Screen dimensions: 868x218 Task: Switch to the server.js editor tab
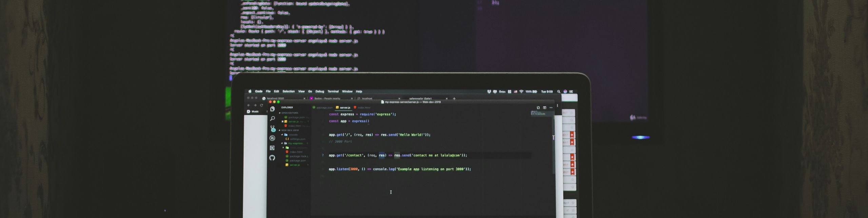[343, 108]
